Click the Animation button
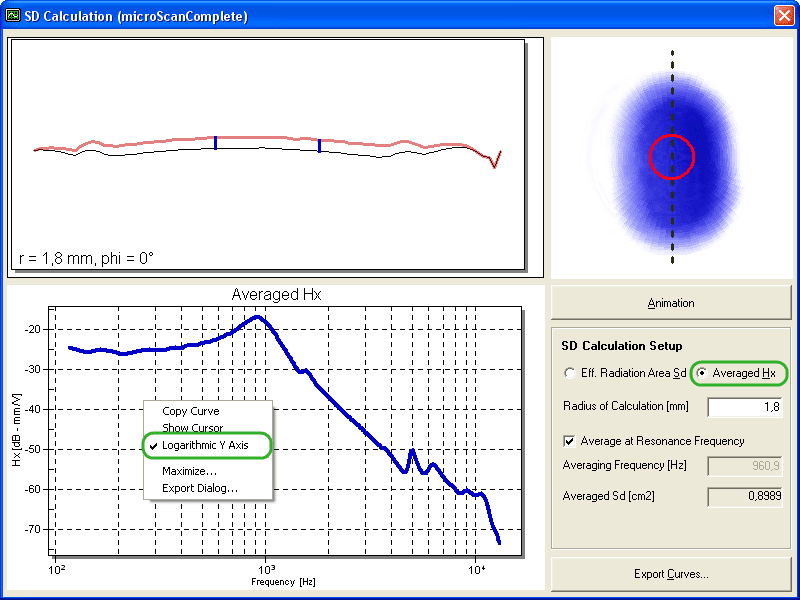The image size is (800, 600). point(671,303)
